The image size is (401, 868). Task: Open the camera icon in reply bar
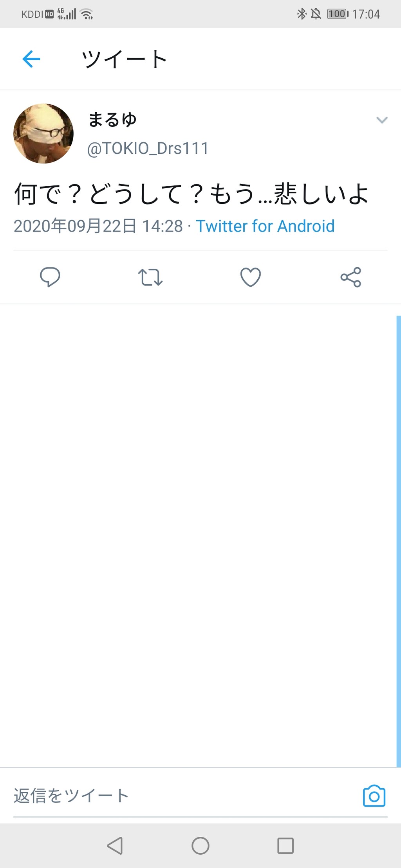click(x=374, y=796)
